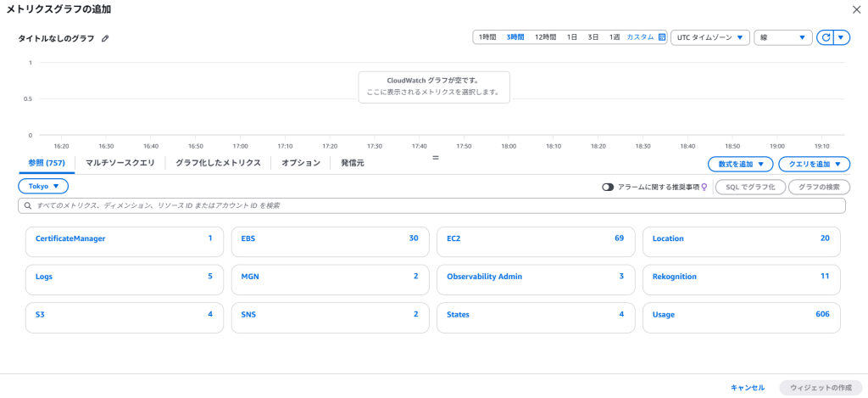Open the graphed metrics tab
The image size is (868, 398).
click(218, 163)
